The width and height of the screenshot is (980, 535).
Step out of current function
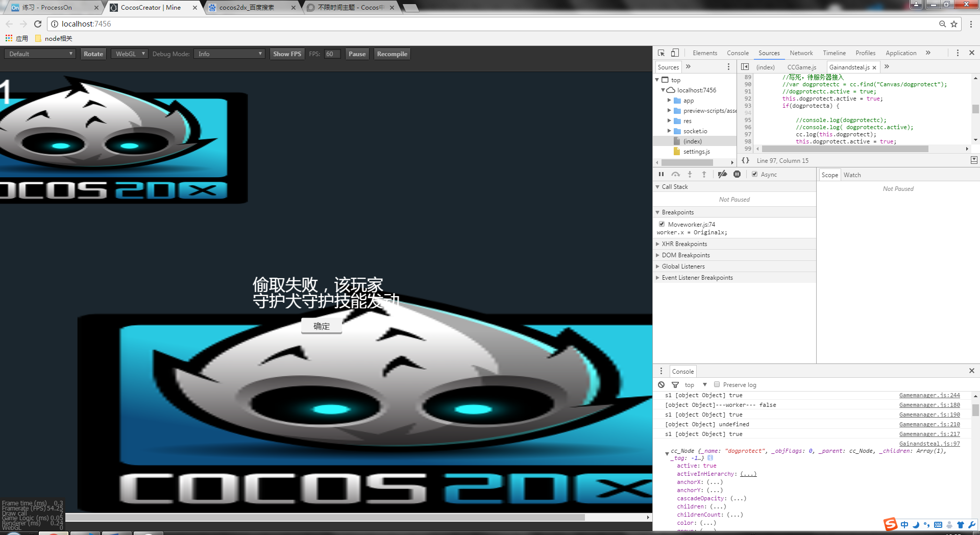click(704, 175)
